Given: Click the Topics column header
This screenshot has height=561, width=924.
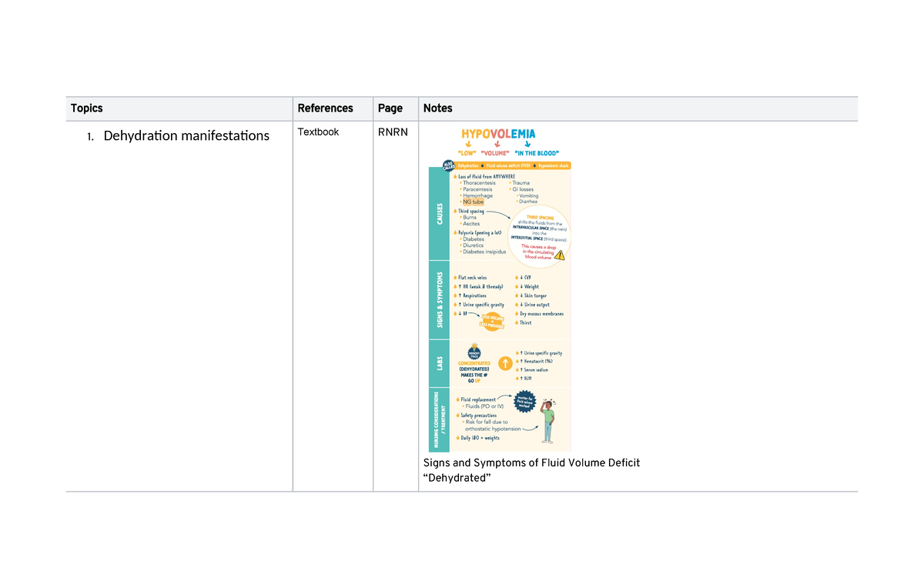Looking at the screenshot, I should 86,109.
